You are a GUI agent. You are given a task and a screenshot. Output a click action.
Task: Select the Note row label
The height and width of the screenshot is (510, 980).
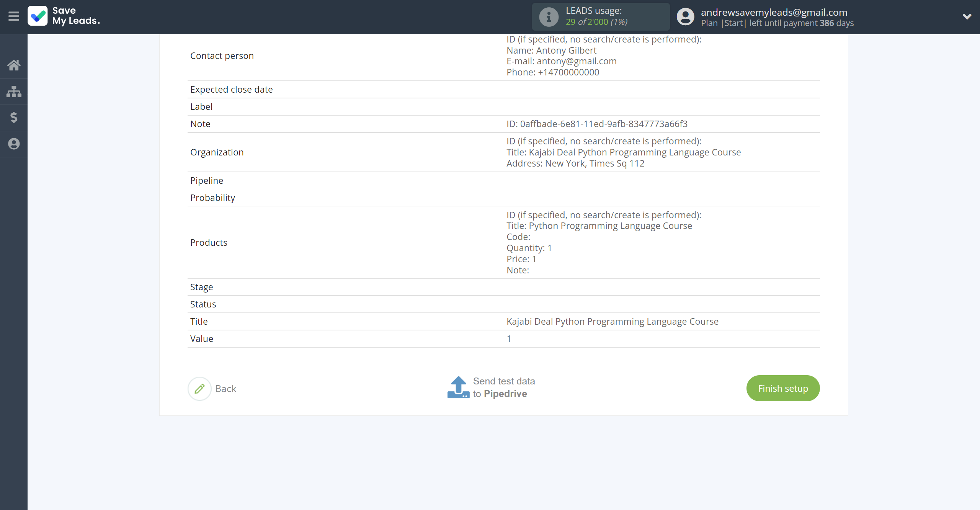[200, 124]
